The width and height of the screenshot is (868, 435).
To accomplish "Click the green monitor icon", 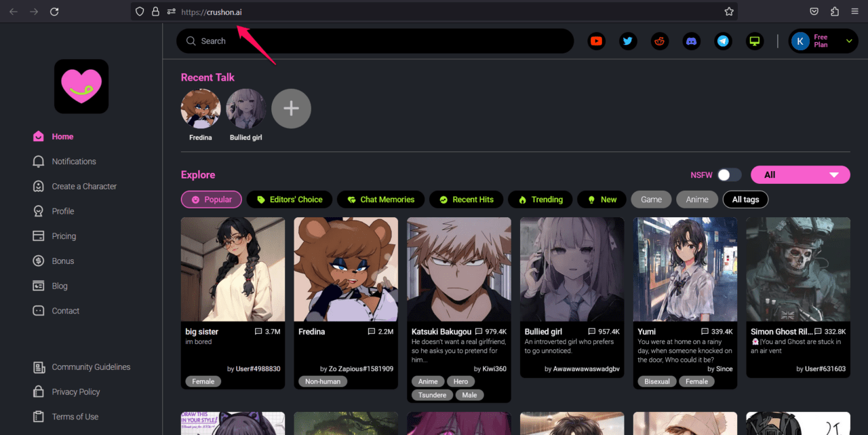I will (755, 41).
